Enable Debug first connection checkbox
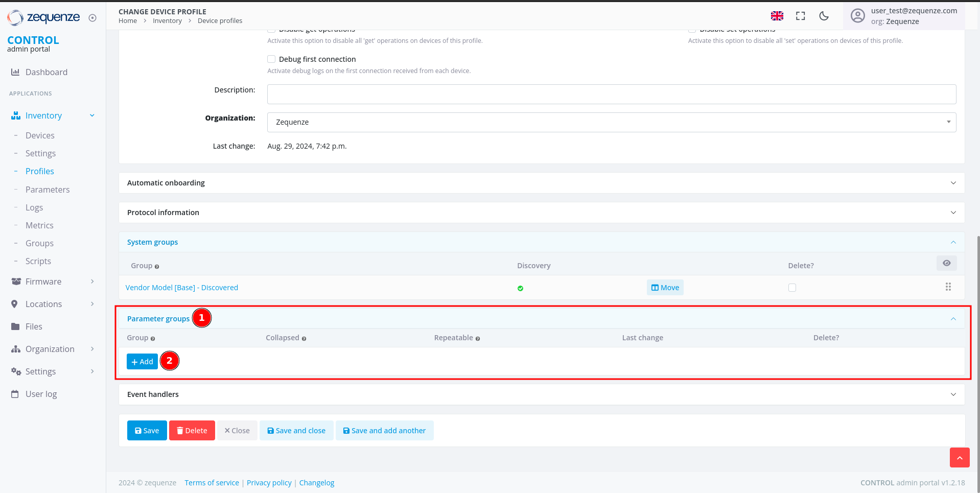 pos(271,59)
